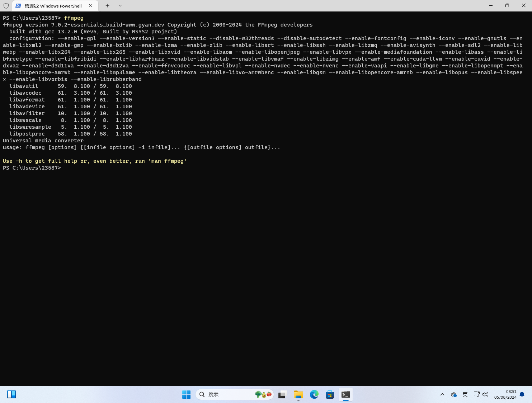Expand the new tab profile dropdown
The image size is (532, 403).
click(x=120, y=6)
